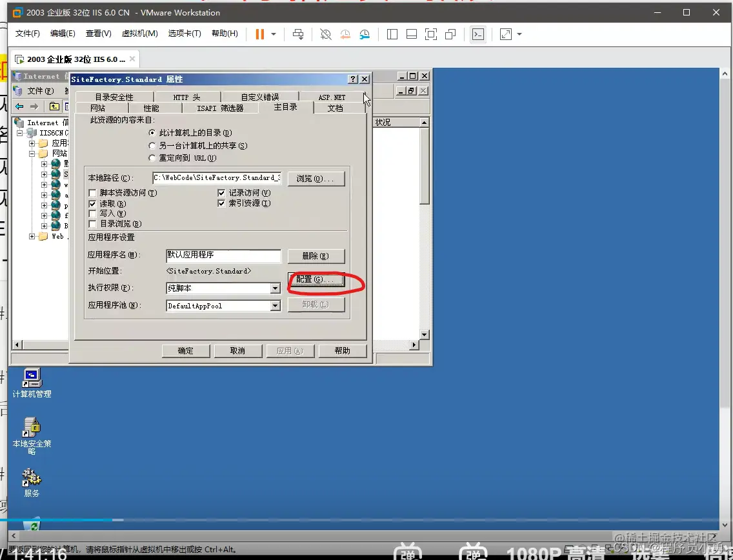Click the console view icon in VMware toolbar
This screenshot has height=560, width=733.
pos(477,34)
